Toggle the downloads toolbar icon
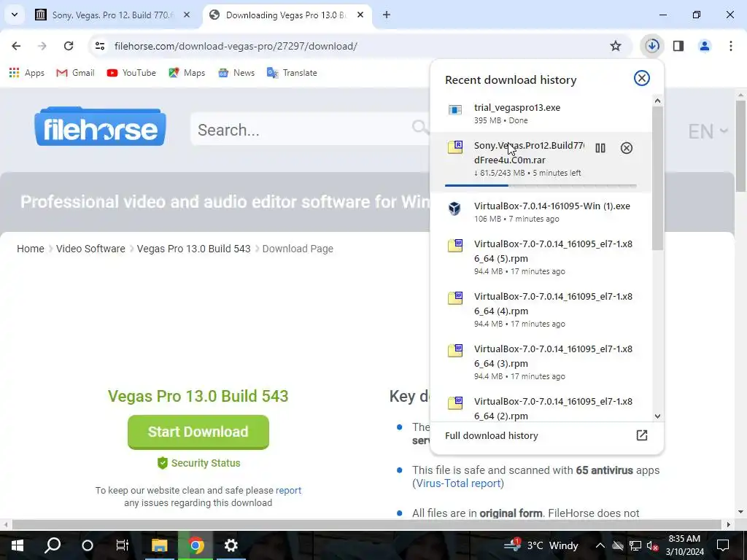The image size is (747, 560). click(x=652, y=46)
